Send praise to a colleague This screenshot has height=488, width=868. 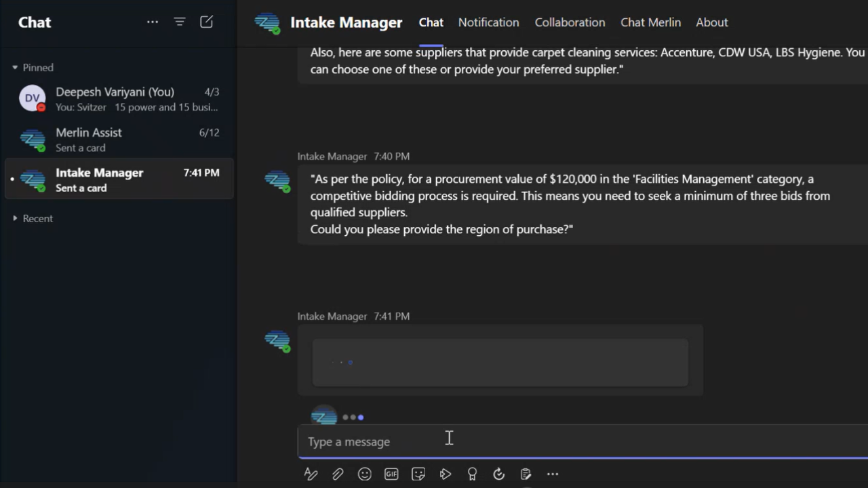click(x=473, y=474)
